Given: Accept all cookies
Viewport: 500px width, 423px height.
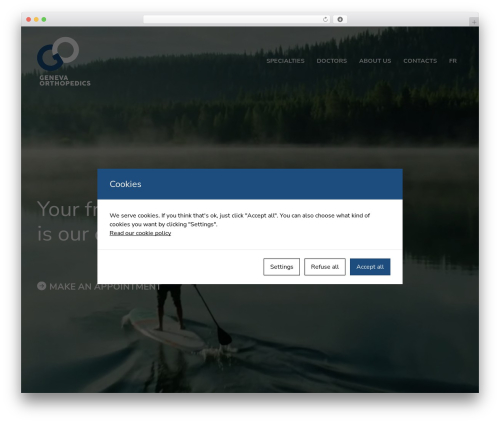Looking at the screenshot, I should pyautogui.click(x=370, y=267).
